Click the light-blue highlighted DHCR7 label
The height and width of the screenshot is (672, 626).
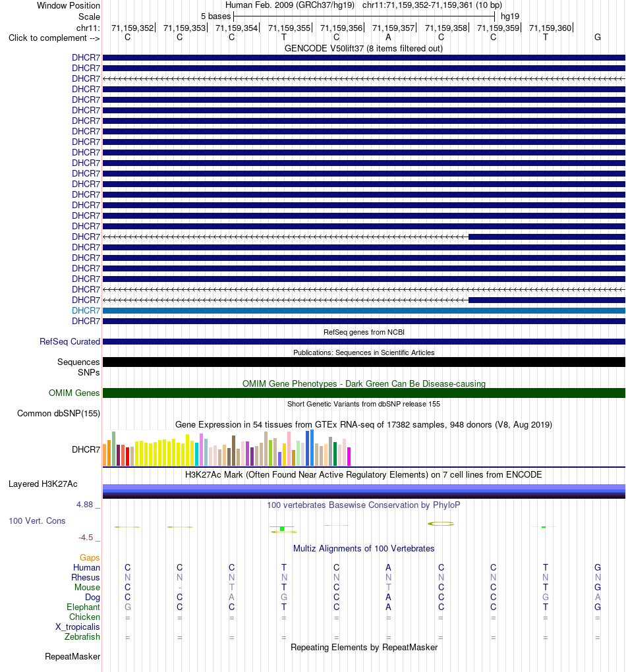[86, 311]
